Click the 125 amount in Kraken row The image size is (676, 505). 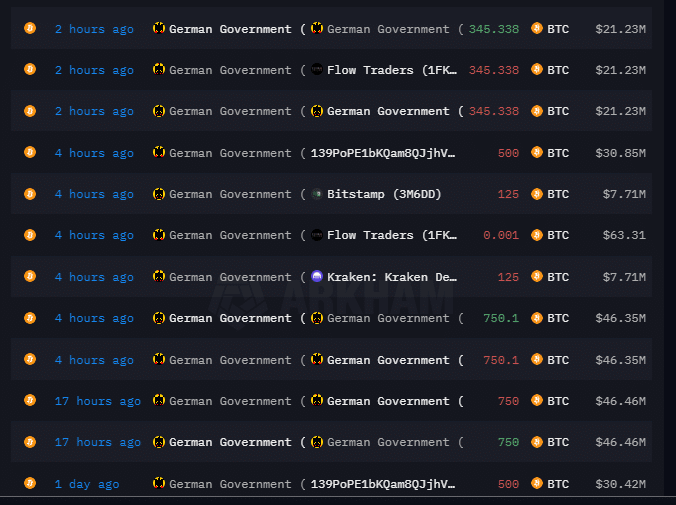[508, 277]
